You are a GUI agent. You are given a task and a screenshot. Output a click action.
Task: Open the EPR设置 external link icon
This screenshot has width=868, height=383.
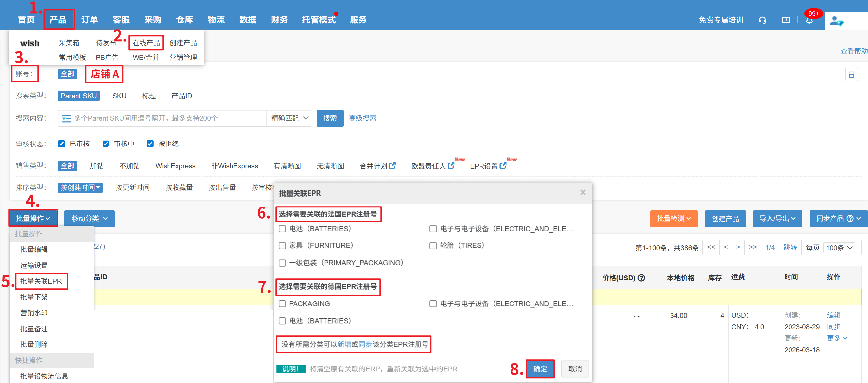pos(503,166)
